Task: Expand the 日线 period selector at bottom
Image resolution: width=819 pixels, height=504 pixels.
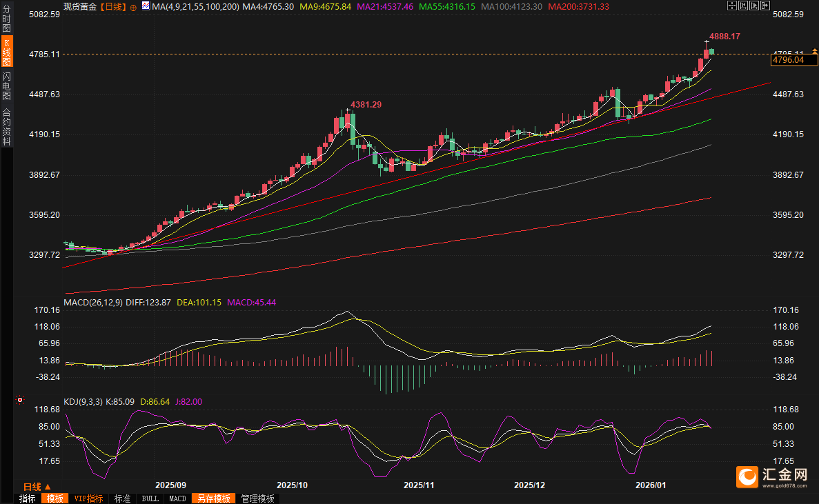Action: (x=37, y=486)
